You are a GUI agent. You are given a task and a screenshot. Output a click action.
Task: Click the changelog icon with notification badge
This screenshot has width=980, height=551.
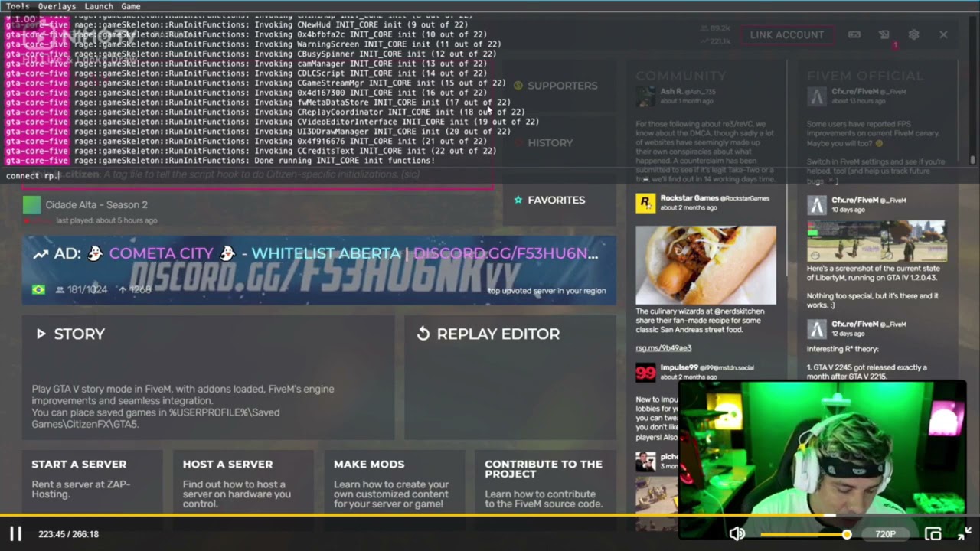884,35
